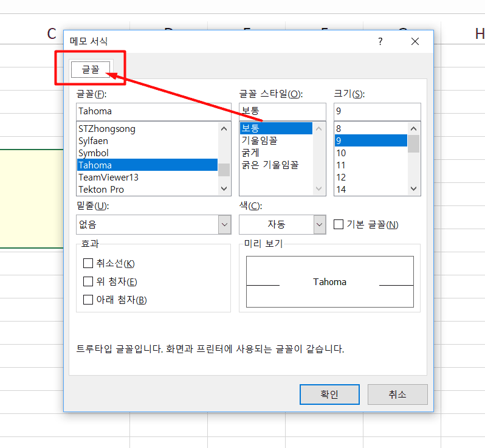Select size 9 in the size list
Screen dimensions: 485x448
point(371,141)
